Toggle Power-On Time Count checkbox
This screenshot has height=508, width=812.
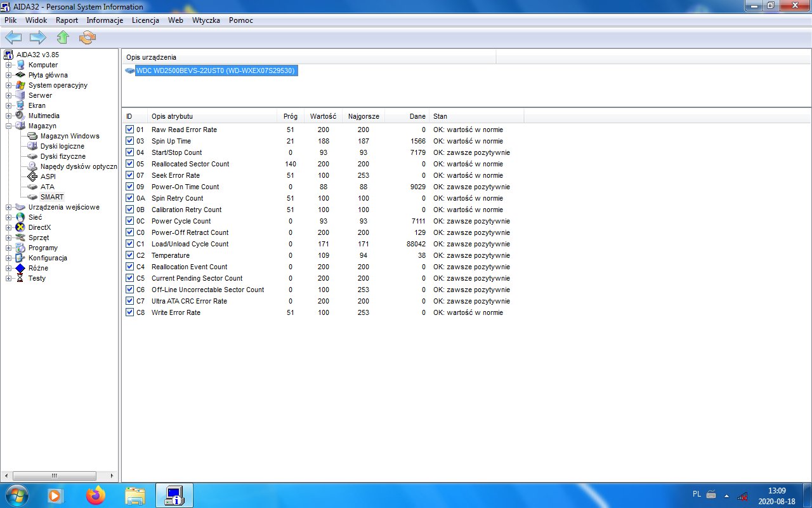coord(129,187)
